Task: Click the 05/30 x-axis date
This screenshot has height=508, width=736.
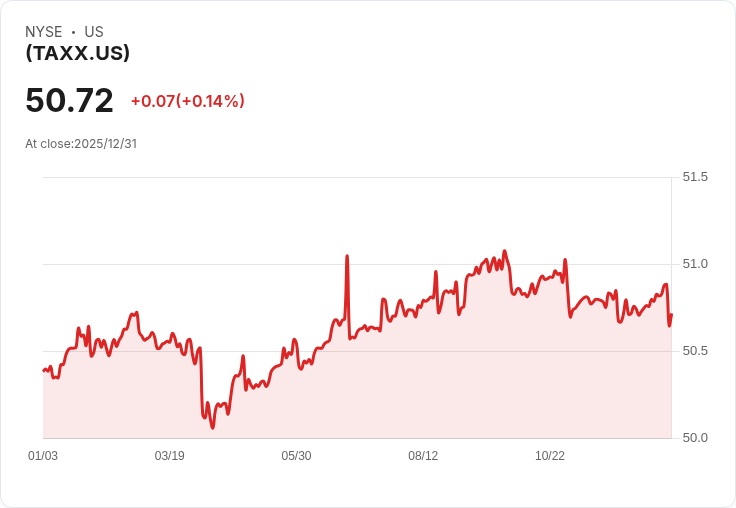Action: (x=297, y=456)
